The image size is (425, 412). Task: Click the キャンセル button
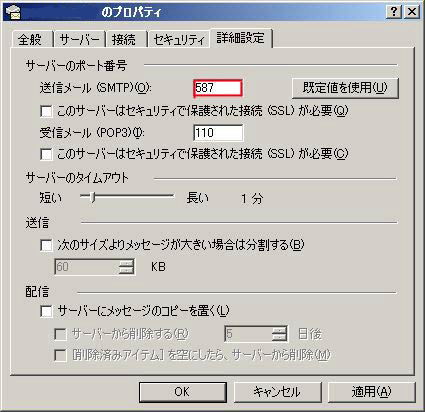click(277, 392)
